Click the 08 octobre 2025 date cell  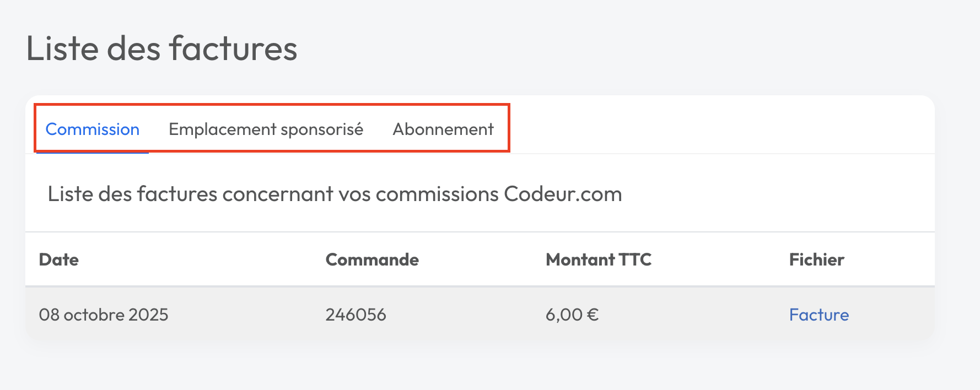[x=104, y=315]
